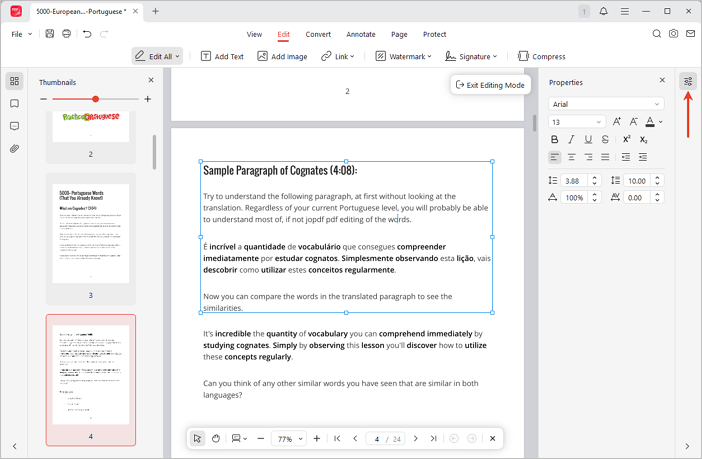
Task: Open the 77% zoom level dropdown
Action: coord(289,438)
